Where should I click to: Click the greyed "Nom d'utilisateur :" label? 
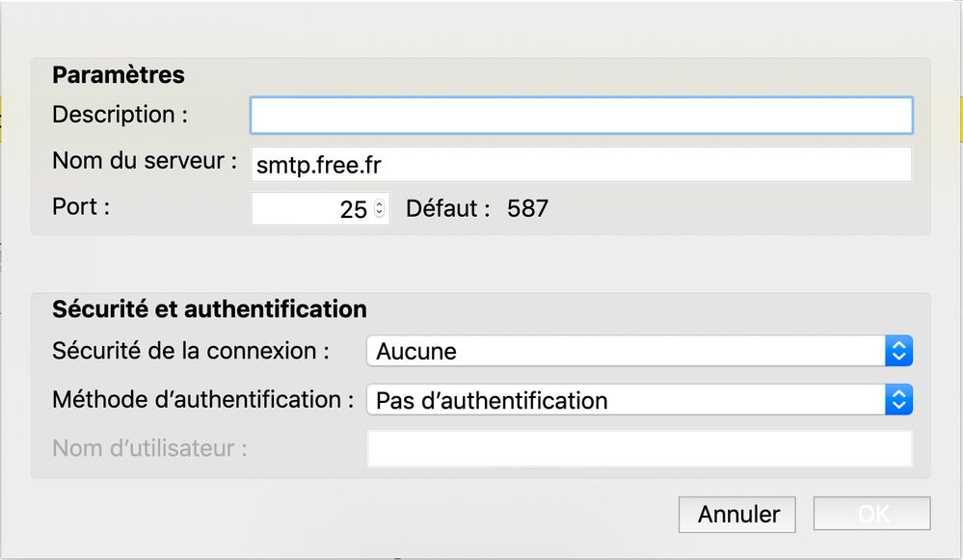click(x=149, y=448)
